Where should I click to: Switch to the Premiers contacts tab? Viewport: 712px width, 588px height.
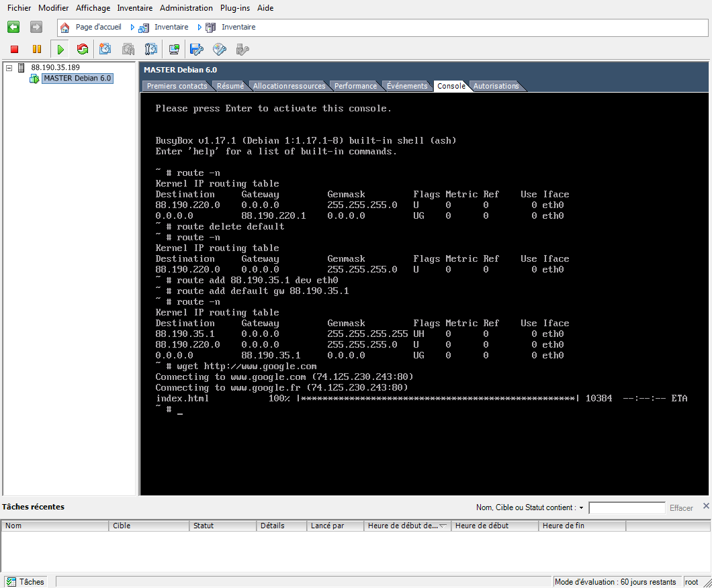pos(177,86)
